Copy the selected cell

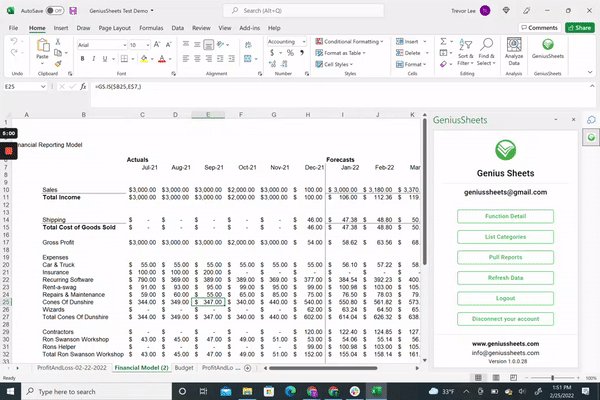coord(58,52)
